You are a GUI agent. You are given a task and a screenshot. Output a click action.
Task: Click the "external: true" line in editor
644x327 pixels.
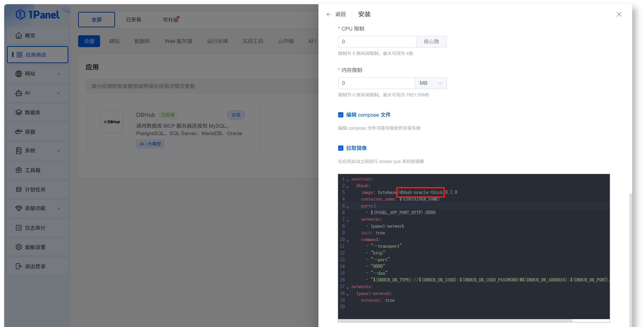click(x=378, y=300)
